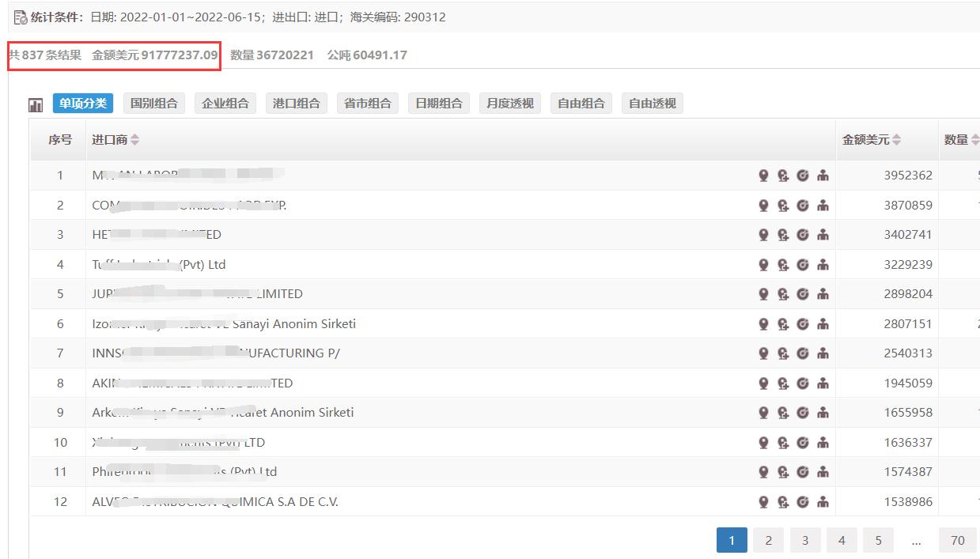Screen dimensions: 980x559
Task: Switch to the 日期组合 tab
Action: click(x=439, y=104)
